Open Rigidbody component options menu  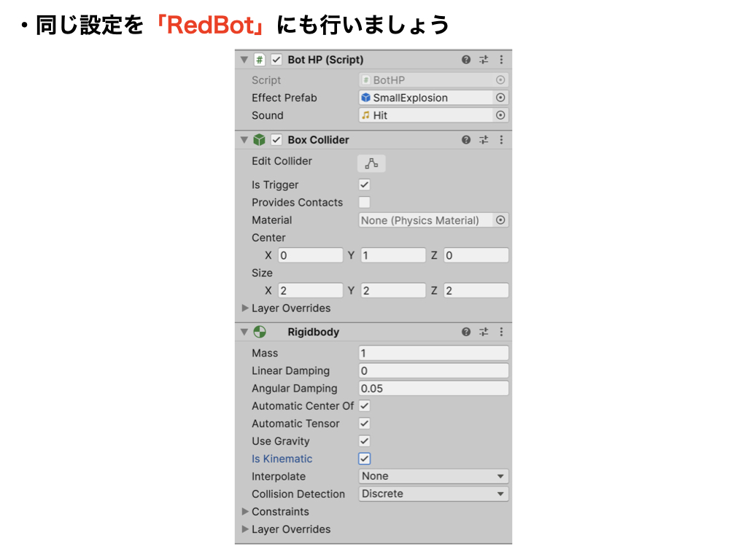[x=501, y=332]
